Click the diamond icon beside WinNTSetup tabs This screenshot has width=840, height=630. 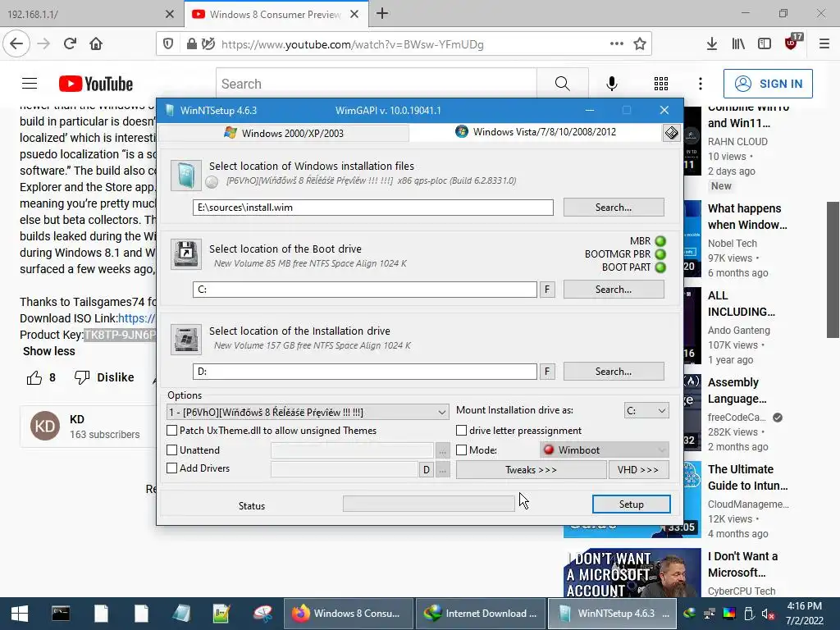(x=671, y=132)
